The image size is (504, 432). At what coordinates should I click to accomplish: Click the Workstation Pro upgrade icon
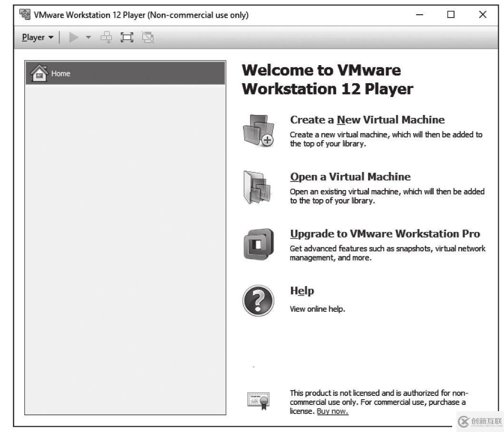pyautogui.click(x=259, y=244)
